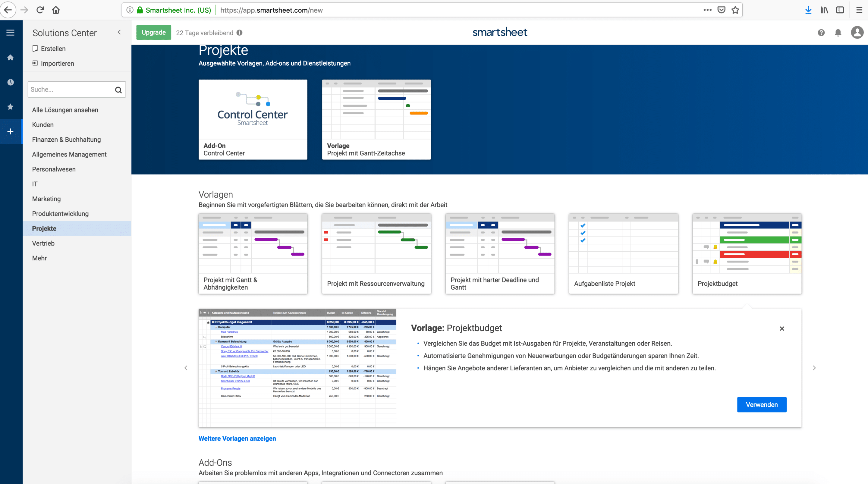Screen dimensions: 868x484
Task: Toggle the browser sidebar icon
Action: point(840,10)
